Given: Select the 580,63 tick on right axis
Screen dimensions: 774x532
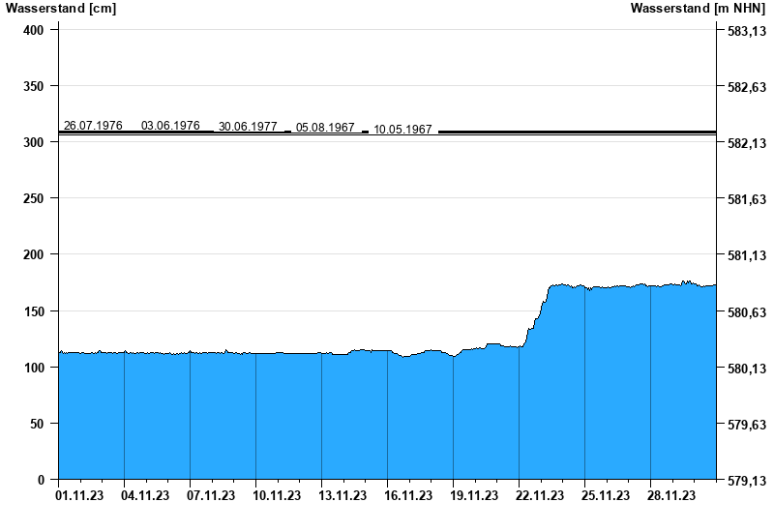Looking at the screenshot, I should coord(741,312).
